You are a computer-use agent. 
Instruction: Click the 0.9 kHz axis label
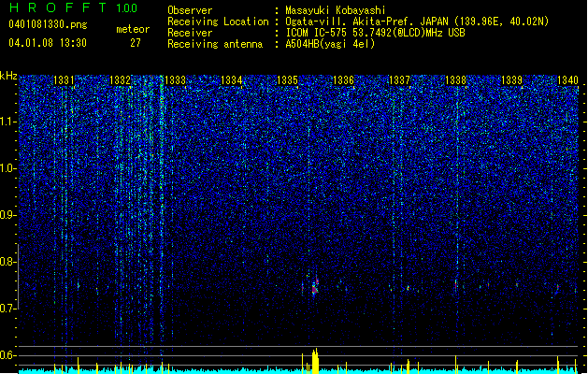tap(8, 215)
